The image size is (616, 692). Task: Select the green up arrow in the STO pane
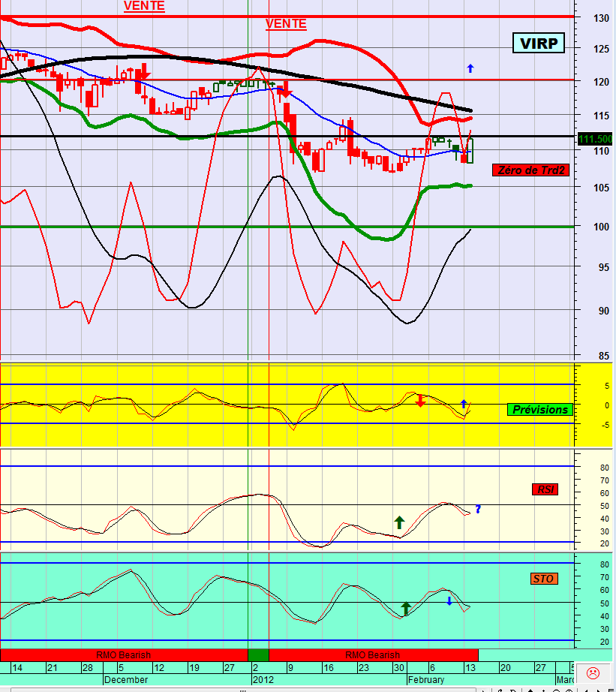pyautogui.click(x=406, y=608)
